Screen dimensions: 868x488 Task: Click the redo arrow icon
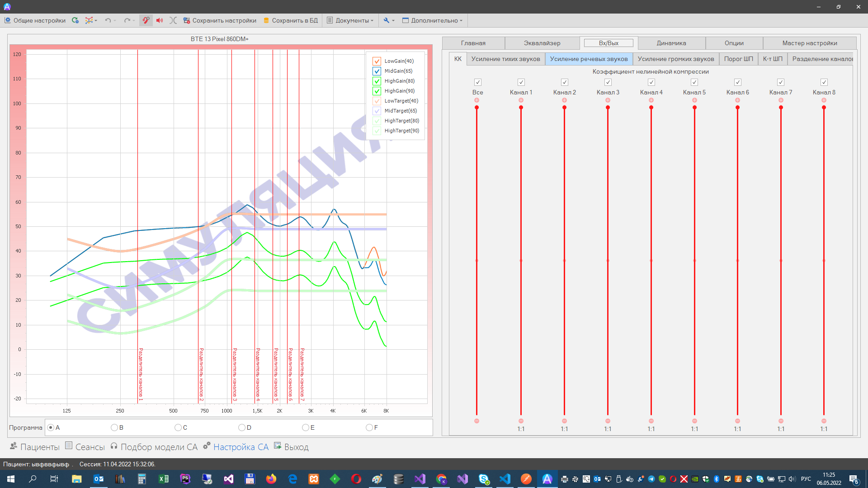click(127, 20)
